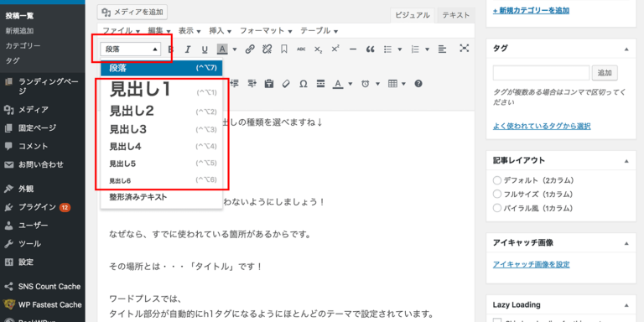Open the ファイル menu
This screenshot has width=644, height=322.
pyautogui.click(x=122, y=31)
